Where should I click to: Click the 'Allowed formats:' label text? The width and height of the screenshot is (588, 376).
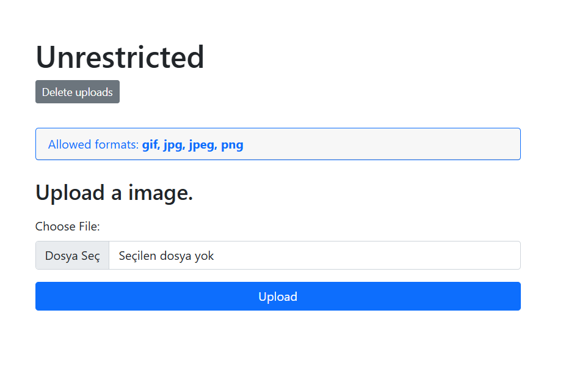pos(93,145)
